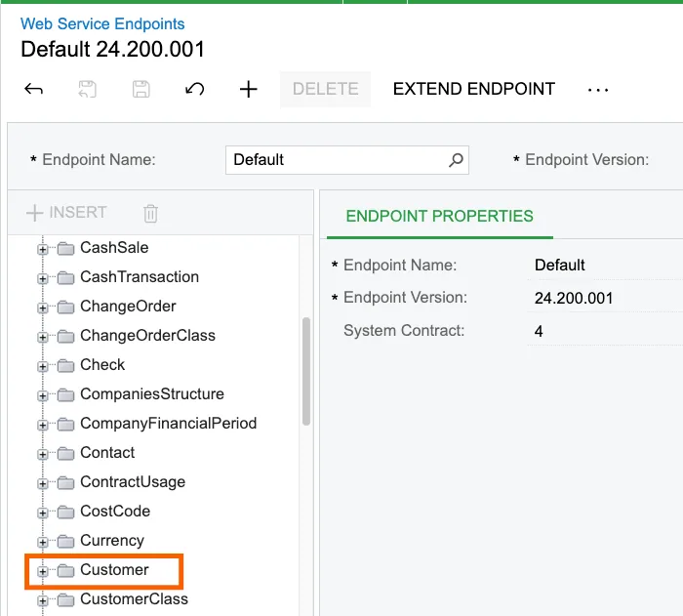The height and width of the screenshot is (616, 683).
Task: Expand the CashTransaction node
Action: click(43, 278)
